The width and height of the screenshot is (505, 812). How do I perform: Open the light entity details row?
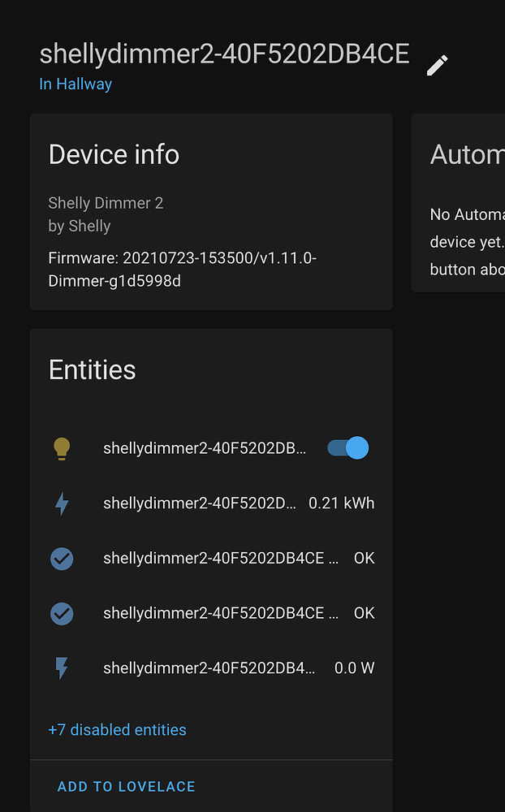coord(203,447)
